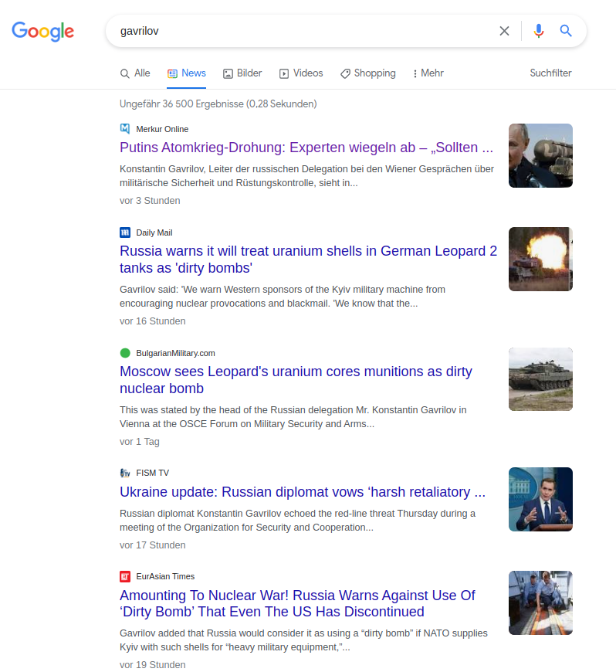Start voice search with the microphone icon
Image resolution: width=616 pixels, height=672 pixels.
[539, 31]
